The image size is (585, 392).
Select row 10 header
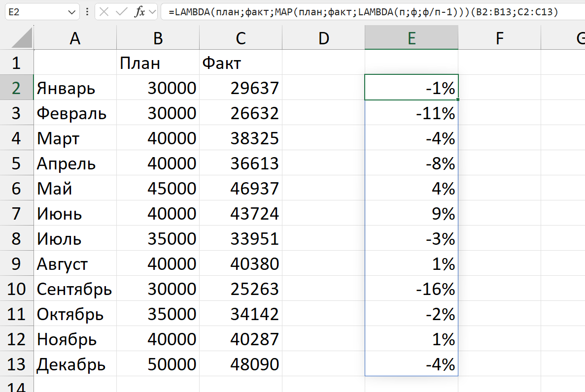click(16, 289)
